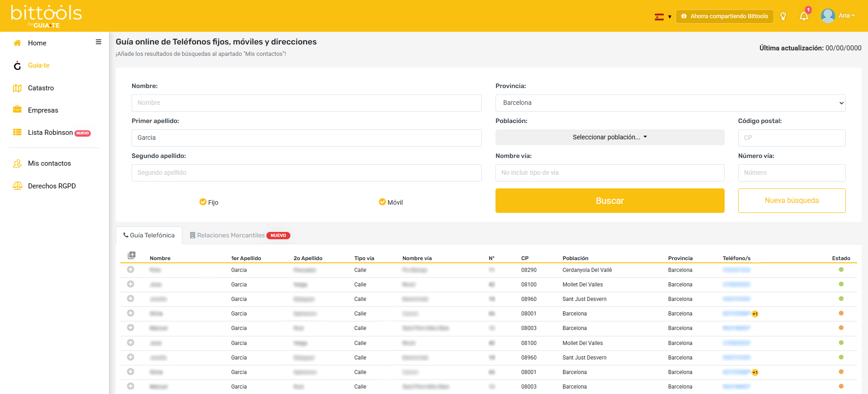Open notifications bell icon
868x394 pixels.
click(x=804, y=16)
